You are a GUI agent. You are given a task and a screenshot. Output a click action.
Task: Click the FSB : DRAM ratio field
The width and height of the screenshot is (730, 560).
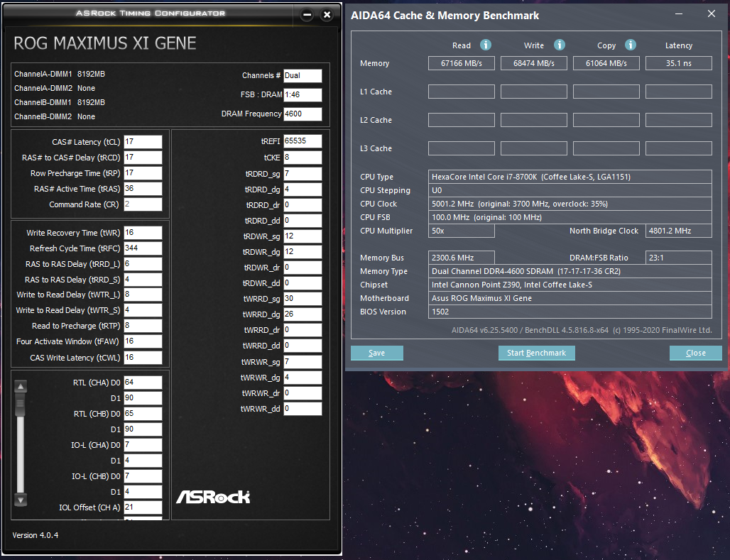pos(303,94)
